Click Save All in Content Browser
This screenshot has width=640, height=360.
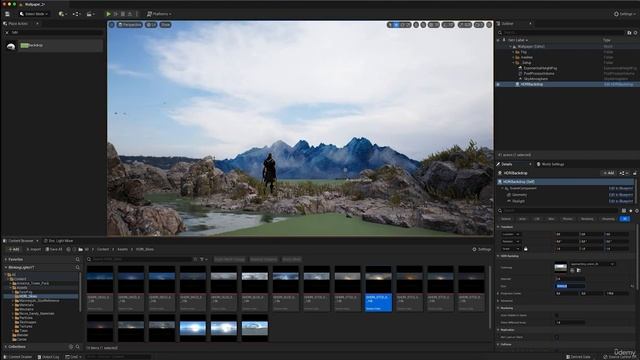click(x=54, y=249)
